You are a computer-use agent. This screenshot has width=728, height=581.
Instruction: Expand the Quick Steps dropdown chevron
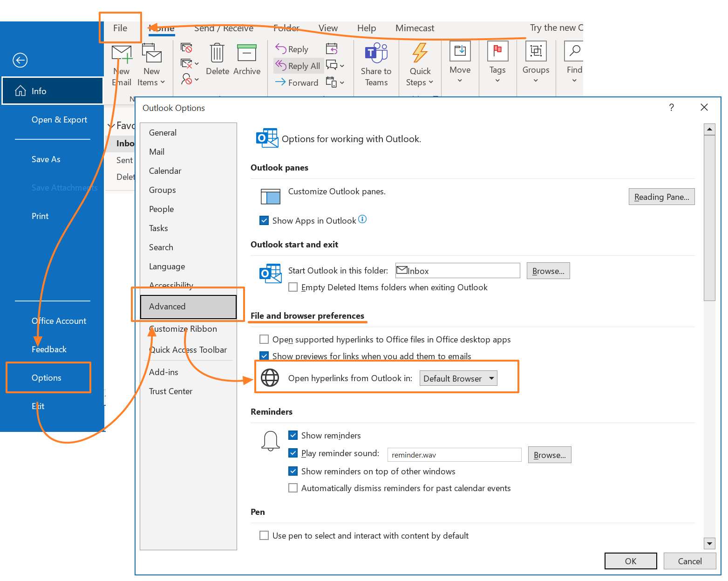[431, 82]
